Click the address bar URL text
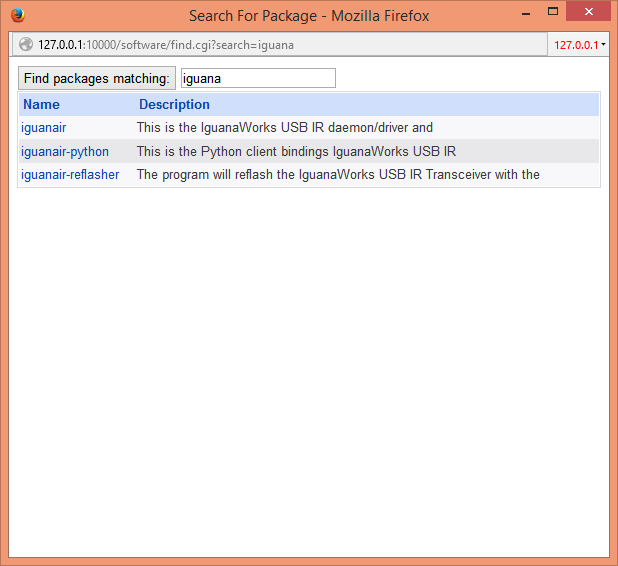The image size is (618, 566). [x=166, y=45]
